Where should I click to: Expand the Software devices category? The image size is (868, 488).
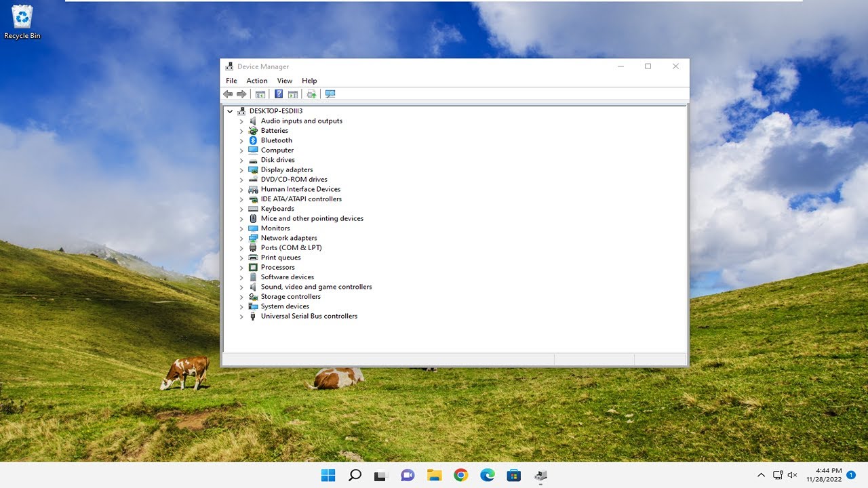(x=241, y=277)
